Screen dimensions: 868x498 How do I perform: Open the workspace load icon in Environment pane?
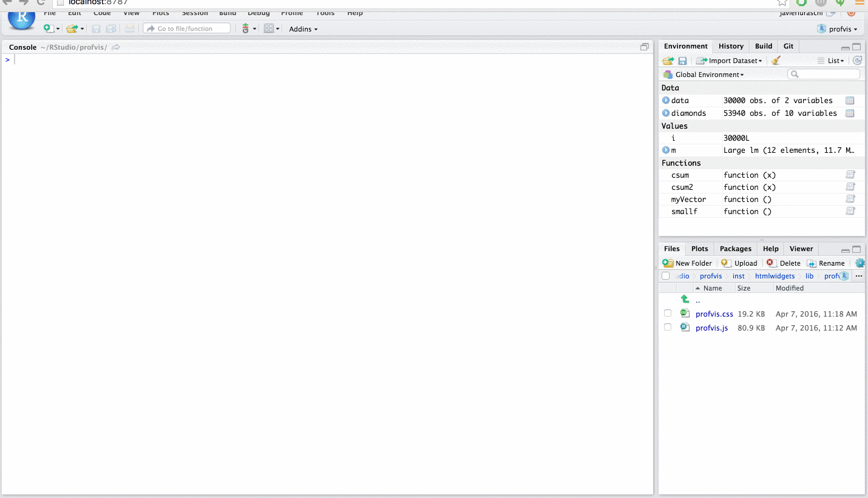point(668,60)
